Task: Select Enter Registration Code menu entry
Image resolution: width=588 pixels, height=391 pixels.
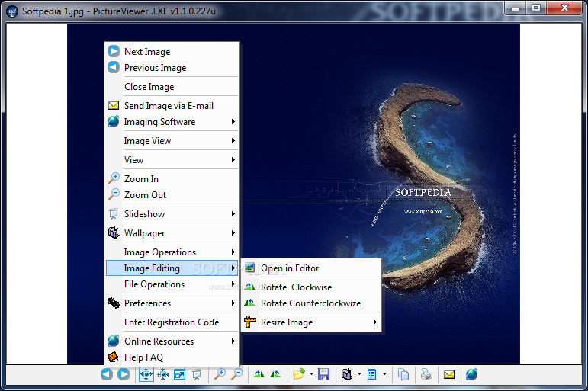Action: coord(172,322)
